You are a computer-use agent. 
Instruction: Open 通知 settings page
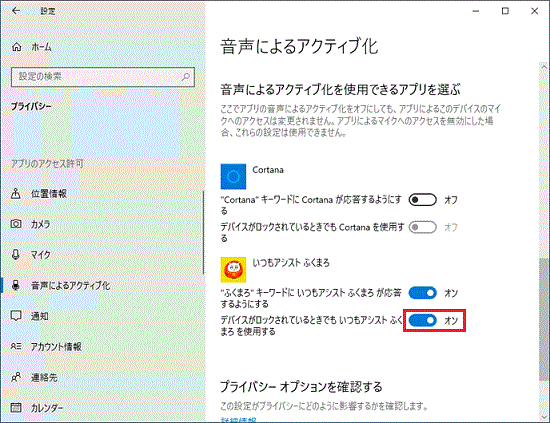tap(40, 316)
